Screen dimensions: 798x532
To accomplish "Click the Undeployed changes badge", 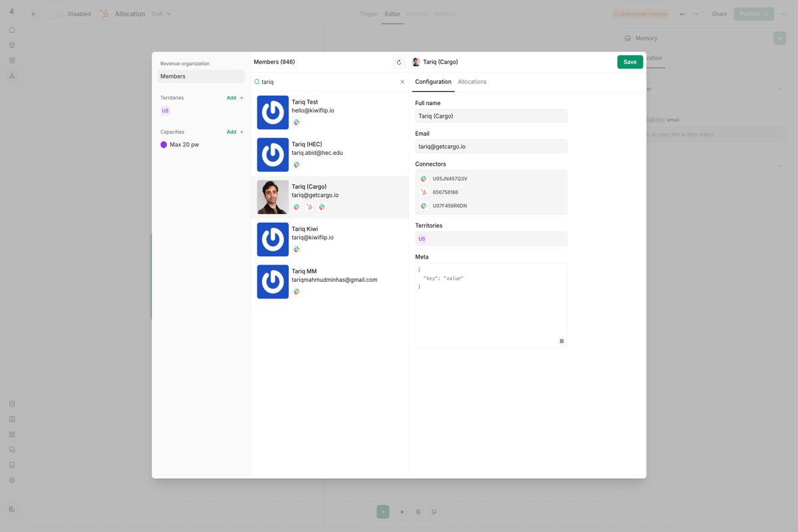I will tap(640, 14).
